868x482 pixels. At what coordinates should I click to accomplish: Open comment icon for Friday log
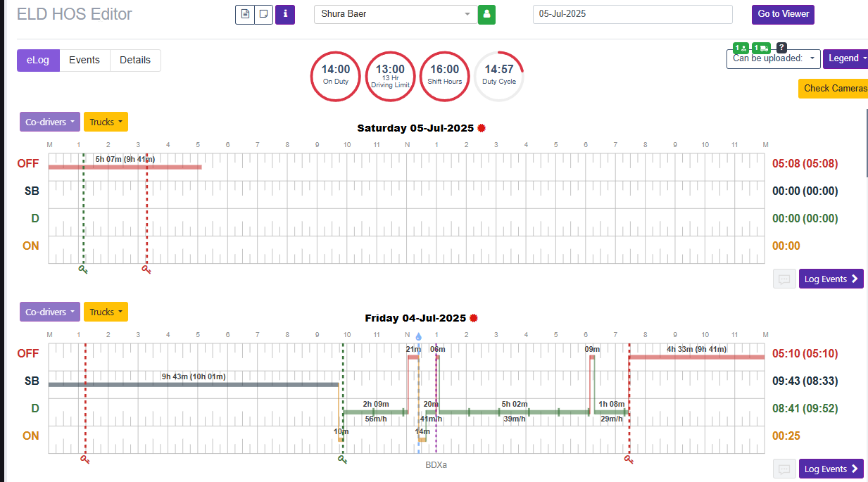(x=784, y=469)
